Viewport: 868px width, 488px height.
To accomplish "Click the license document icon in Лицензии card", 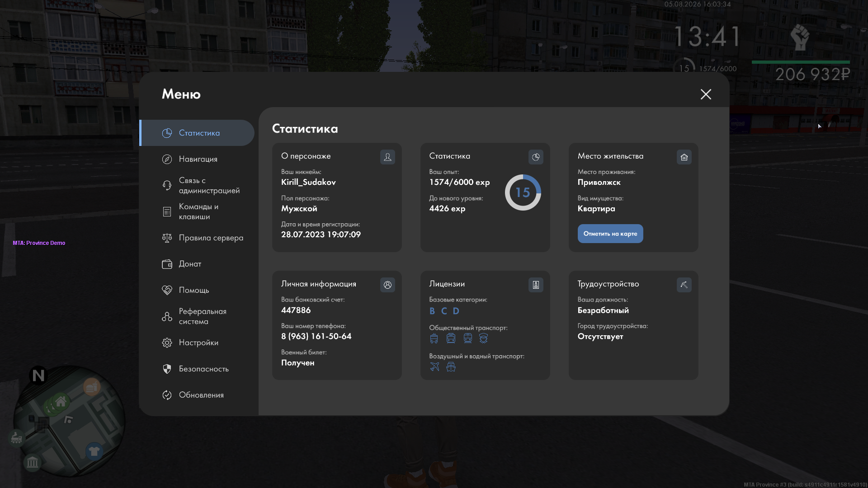I will point(536,285).
